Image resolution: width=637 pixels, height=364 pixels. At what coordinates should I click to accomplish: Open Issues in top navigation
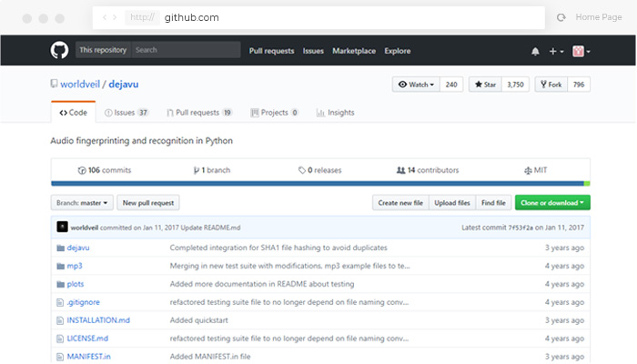pos(313,51)
